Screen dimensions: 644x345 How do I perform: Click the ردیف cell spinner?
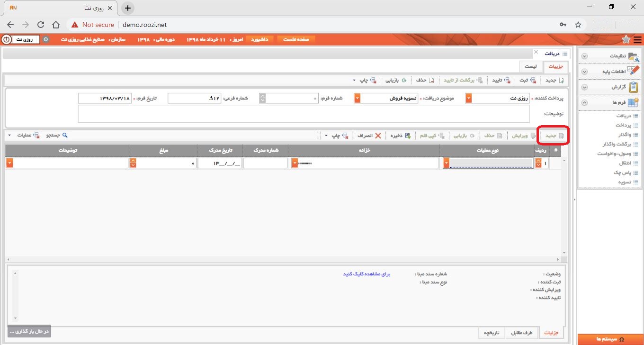point(538,163)
